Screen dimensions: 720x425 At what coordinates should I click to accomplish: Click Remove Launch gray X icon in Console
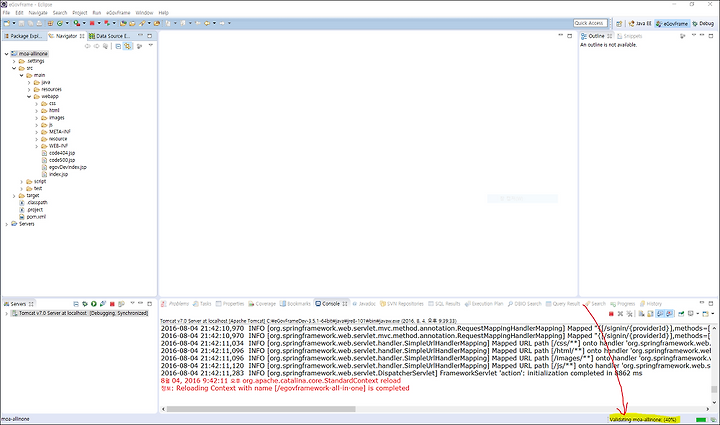(x=620, y=314)
